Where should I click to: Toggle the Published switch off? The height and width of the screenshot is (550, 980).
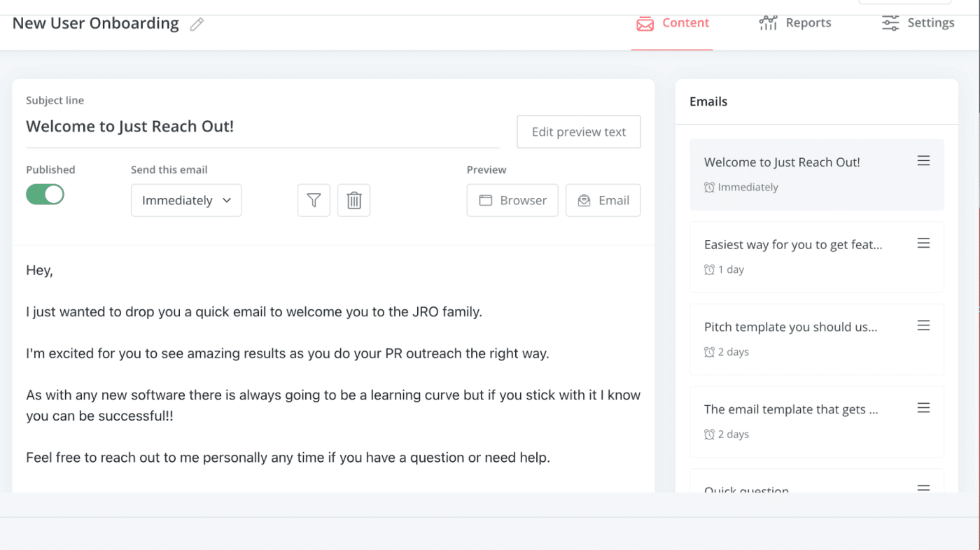[x=45, y=195]
